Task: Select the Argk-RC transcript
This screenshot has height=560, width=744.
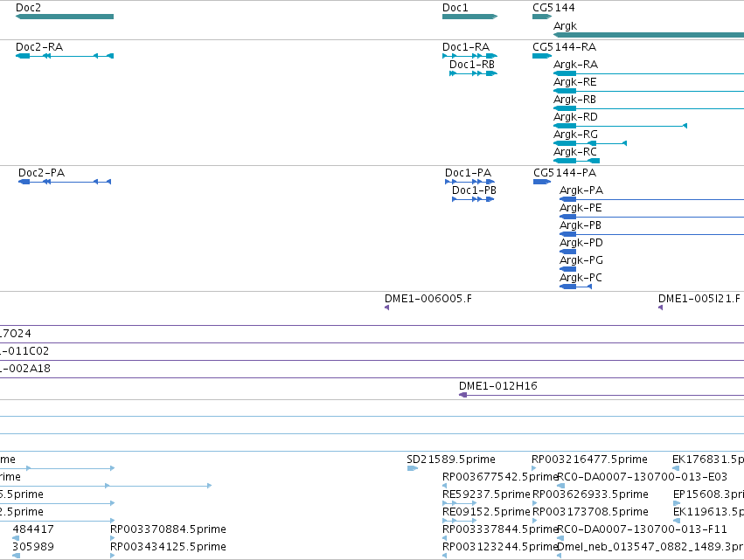Action: [576, 161]
